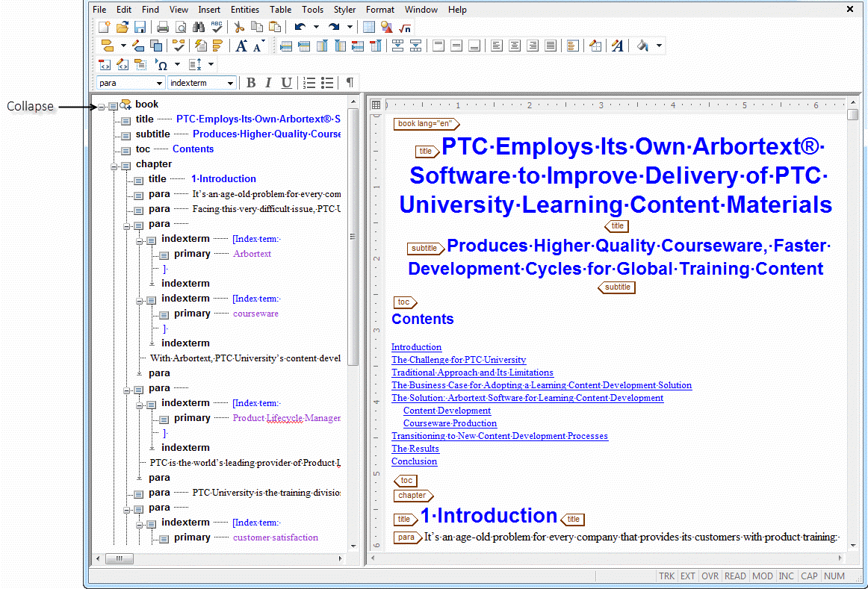This screenshot has width=868, height=589.
Task: Click the pencil Modify attributes icon
Action: pyautogui.click(x=138, y=46)
